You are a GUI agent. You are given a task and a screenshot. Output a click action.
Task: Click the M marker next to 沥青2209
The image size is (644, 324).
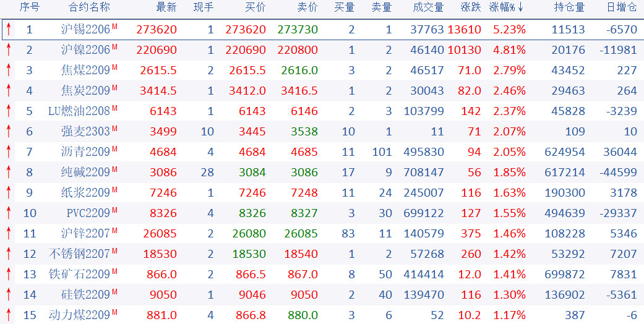click(114, 149)
